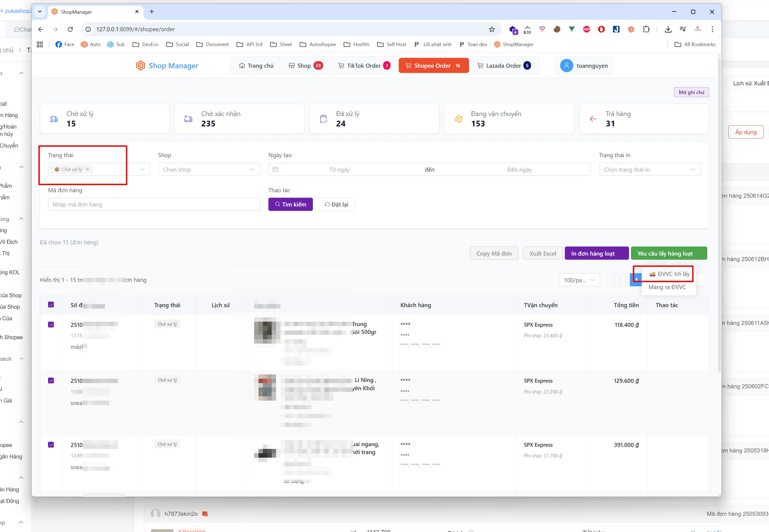Open a new browser tab
Viewport: 769px width, 532px height.
coord(152,12)
